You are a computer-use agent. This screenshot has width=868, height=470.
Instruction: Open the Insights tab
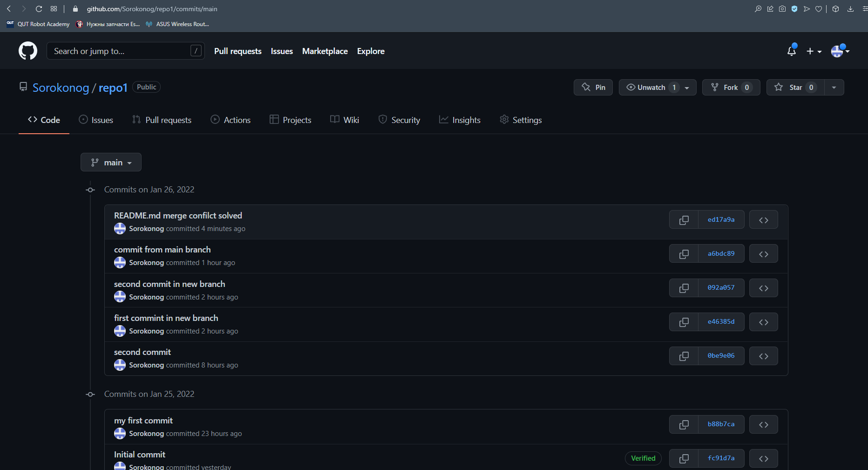[460, 120]
